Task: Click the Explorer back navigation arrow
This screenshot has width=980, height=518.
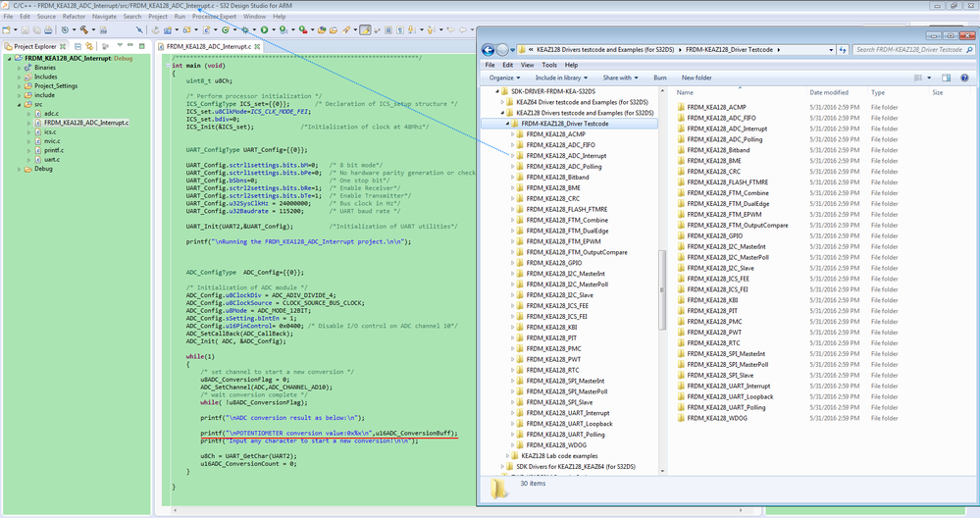Action: tap(489, 49)
